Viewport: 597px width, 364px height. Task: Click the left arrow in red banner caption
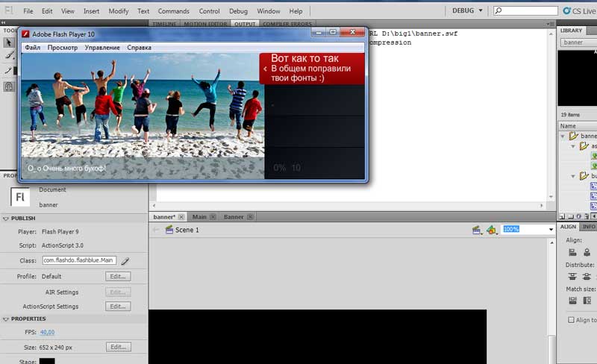point(266,69)
